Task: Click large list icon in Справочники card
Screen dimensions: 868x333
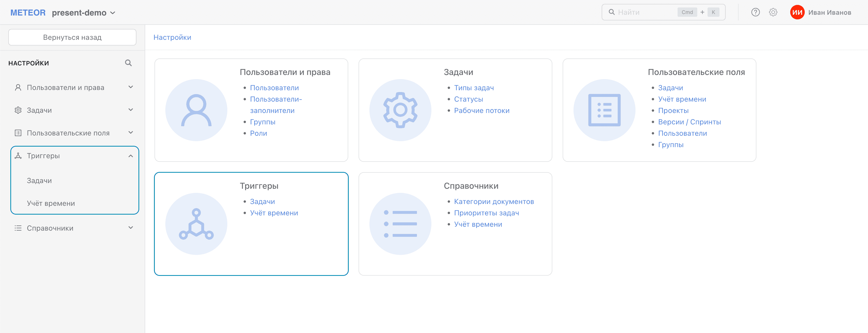Action: (x=400, y=224)
